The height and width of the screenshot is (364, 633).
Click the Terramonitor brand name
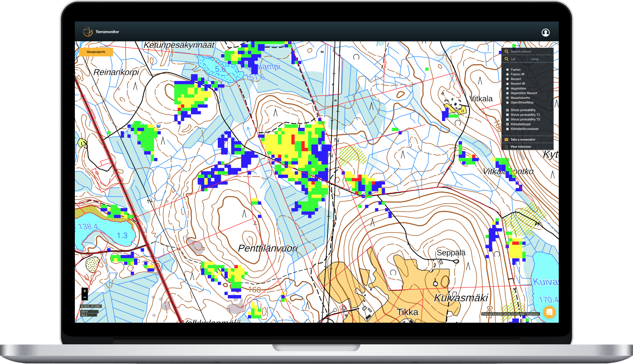click(107, 32)
